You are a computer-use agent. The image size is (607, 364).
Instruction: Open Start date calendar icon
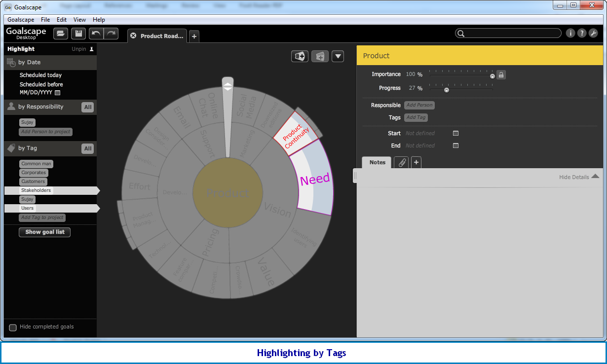coord(455,133)
